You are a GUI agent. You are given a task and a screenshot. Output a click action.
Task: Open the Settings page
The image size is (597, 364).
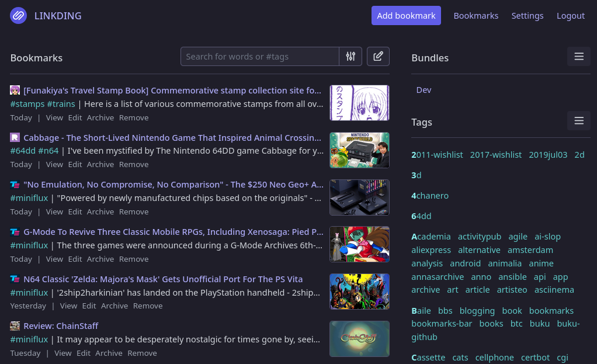pyautogui.click(x=527, y=16)
